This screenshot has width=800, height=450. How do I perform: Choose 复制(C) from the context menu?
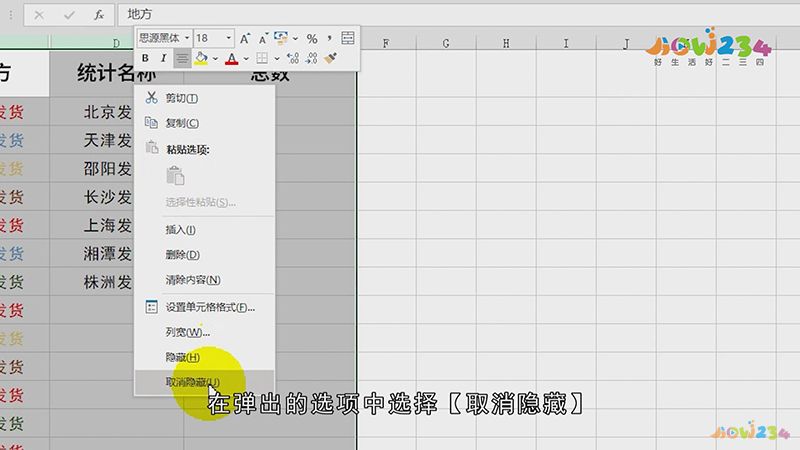204,123
